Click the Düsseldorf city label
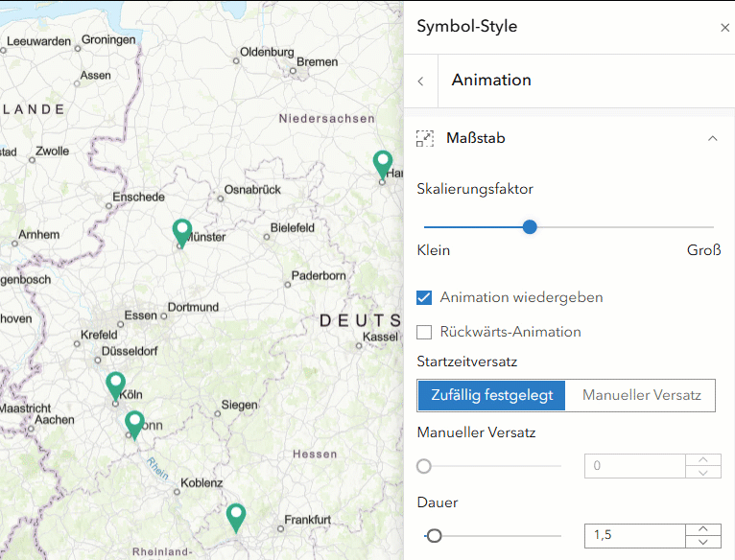This screenshot has width=735, height=560. pyautogui.click(x=130, y=351)
